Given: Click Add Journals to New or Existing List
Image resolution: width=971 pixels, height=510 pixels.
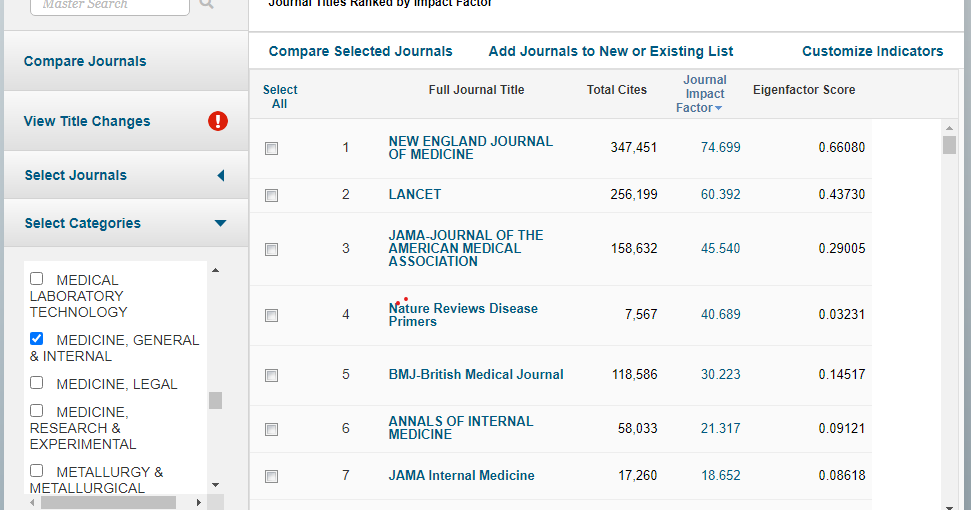Looking at the screenshot, I should pos(610,51).
